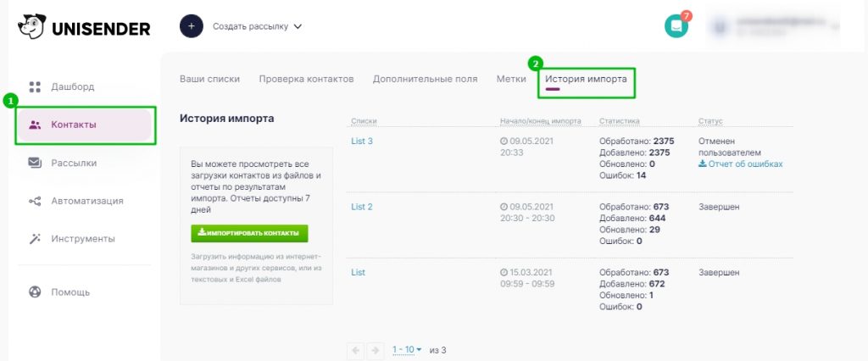Click the next page arrow button
This screenshot has width=868, height=361.
click(375, 350)
